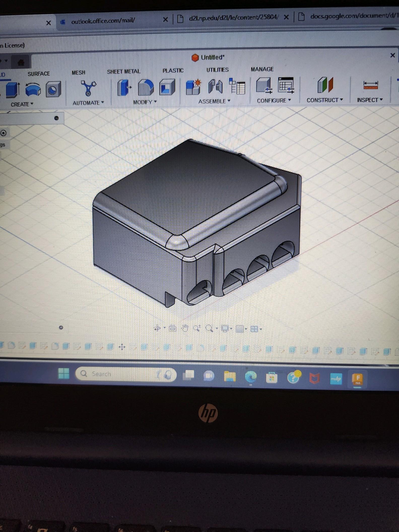Select the Joint tool
Viewport: 399px width, 532px height.
215,86
